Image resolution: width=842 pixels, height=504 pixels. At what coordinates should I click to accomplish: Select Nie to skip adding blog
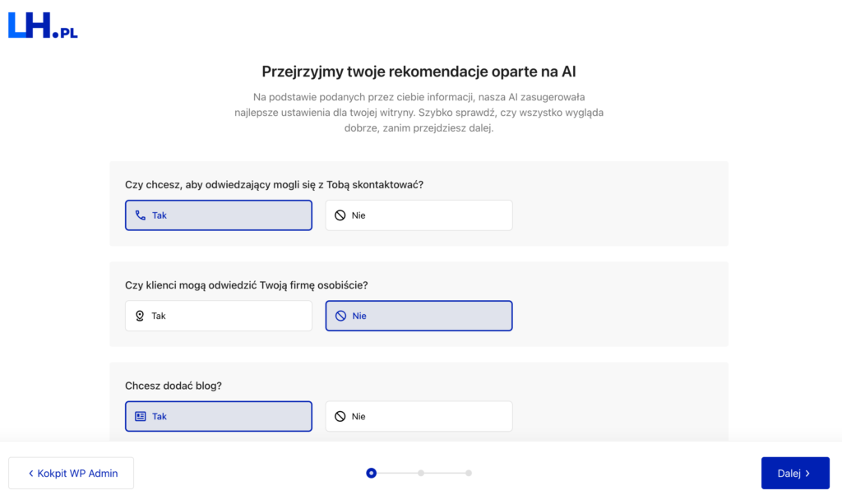pyautogui.click(x=419, y=416)
